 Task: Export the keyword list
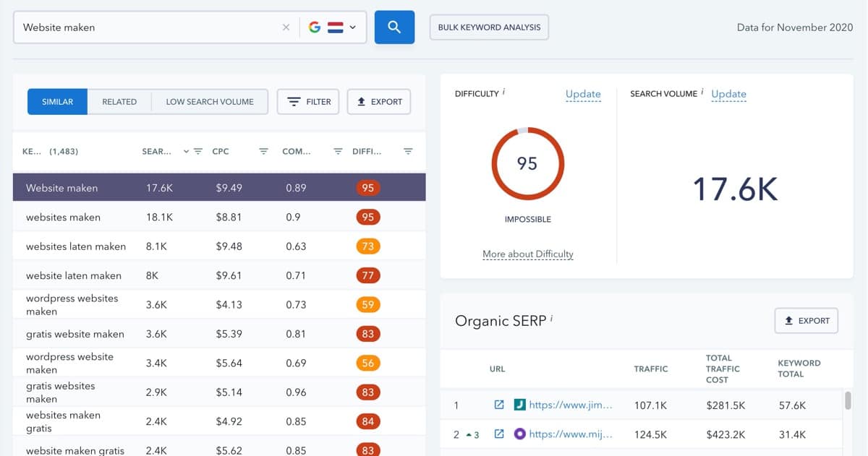click(x=379, y=102)
